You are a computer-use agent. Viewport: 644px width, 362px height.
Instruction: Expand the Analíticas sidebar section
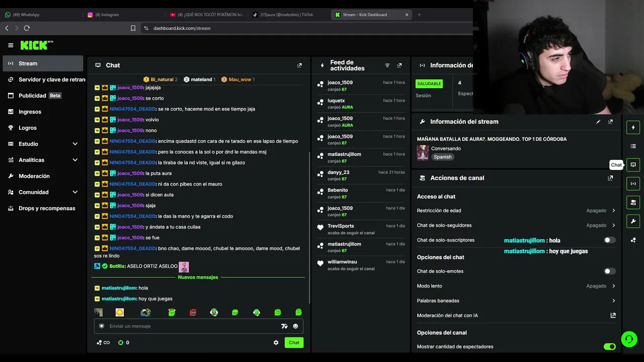point(43,160)
